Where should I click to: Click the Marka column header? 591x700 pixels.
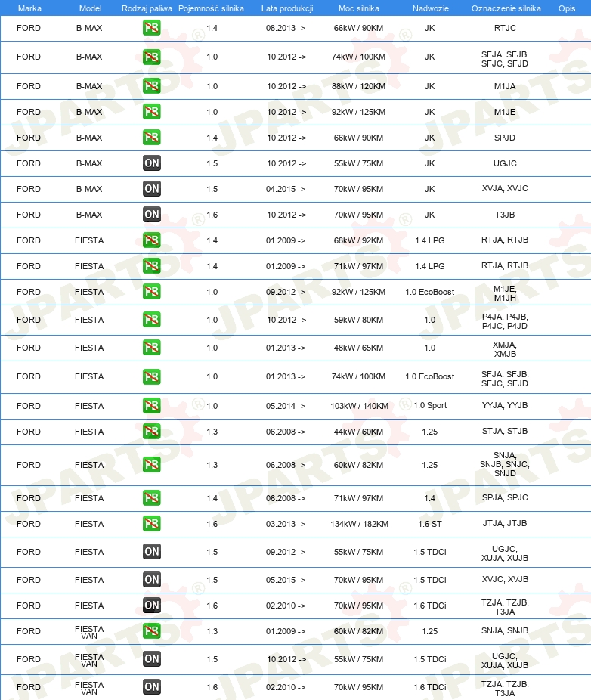(x=29, y=8)
